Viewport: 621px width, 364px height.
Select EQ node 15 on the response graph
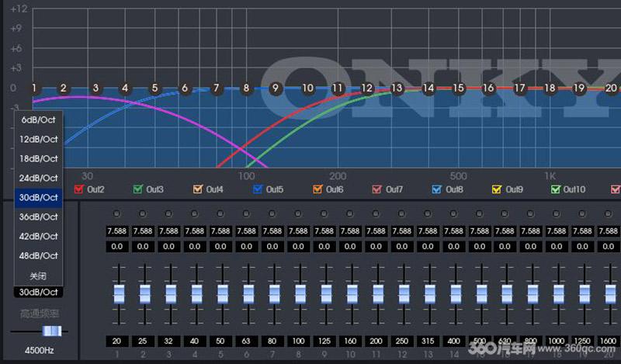(x=458, y=88)
